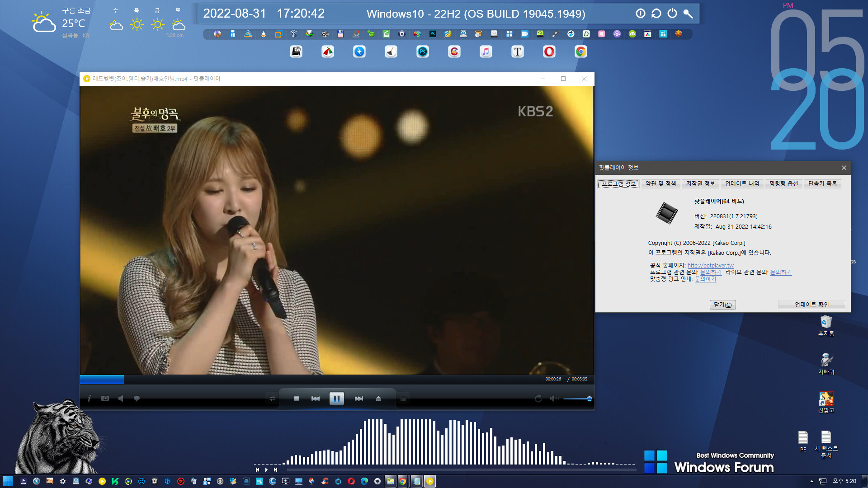This screenshot has height=488, width=868.
Task: Open the playlist panel icon
Action: 403,399
